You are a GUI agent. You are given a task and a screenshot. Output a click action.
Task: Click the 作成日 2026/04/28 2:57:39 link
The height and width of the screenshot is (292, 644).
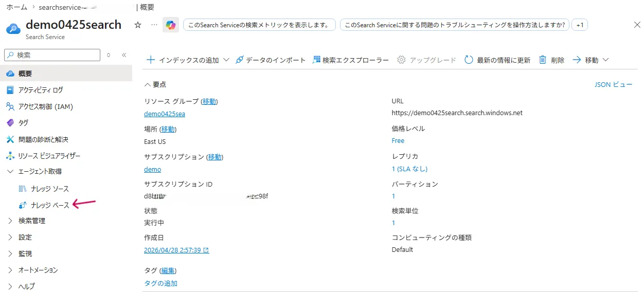(x=176, y=250)
